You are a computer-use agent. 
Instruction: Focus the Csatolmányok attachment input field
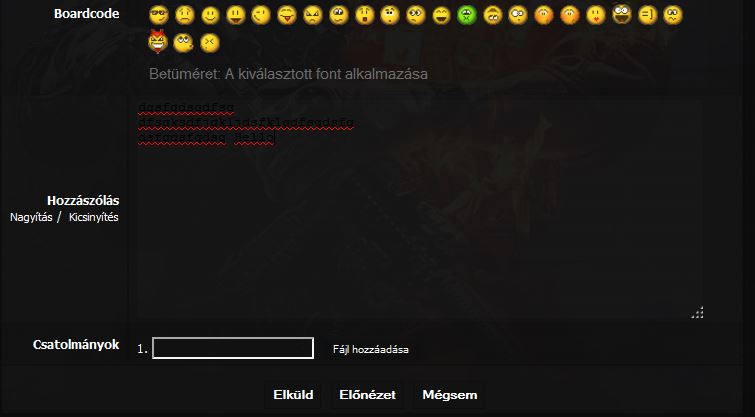click(x=233, y=348)
